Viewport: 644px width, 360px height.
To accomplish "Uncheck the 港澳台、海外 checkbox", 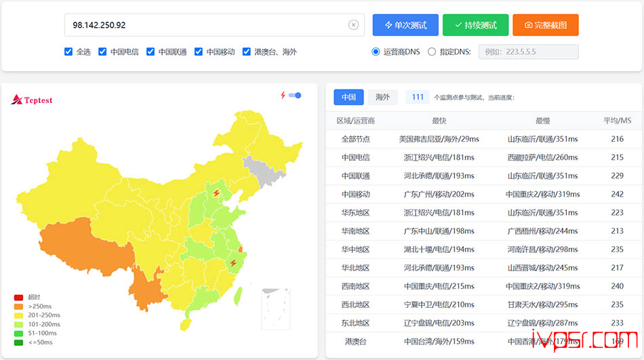I will [247, 52].
